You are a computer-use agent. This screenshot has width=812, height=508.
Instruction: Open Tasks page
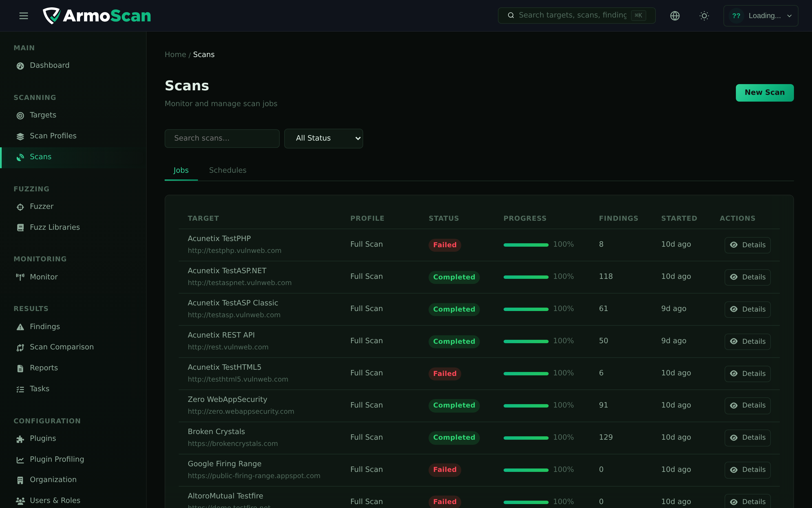[x=73, y=389]
